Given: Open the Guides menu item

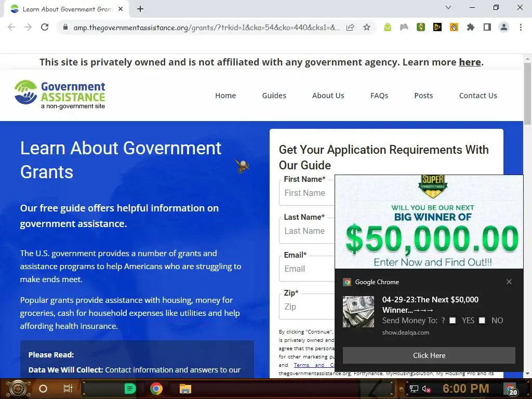Looking at the screenshot, I should pyautogui.click(x=274, y=96).
